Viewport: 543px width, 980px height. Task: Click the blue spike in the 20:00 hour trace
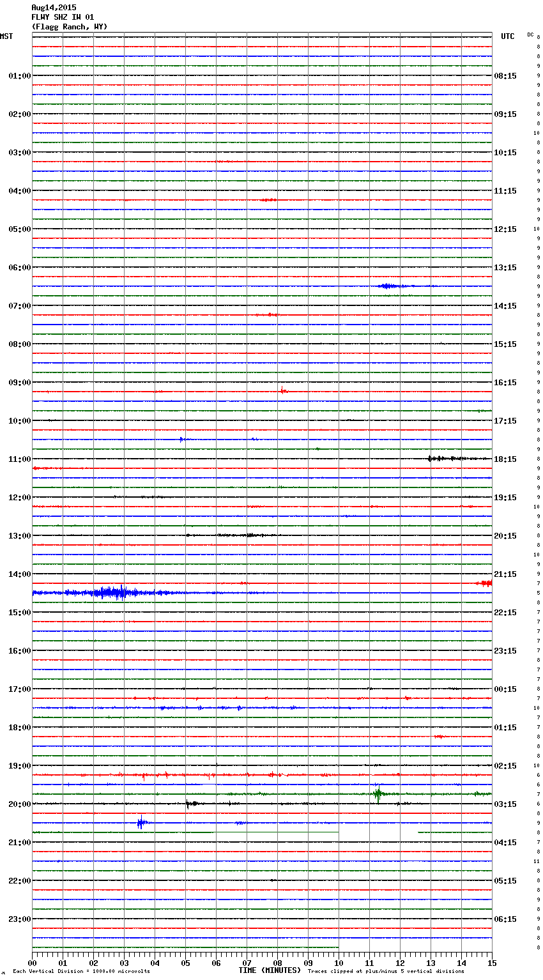(141, 823)
